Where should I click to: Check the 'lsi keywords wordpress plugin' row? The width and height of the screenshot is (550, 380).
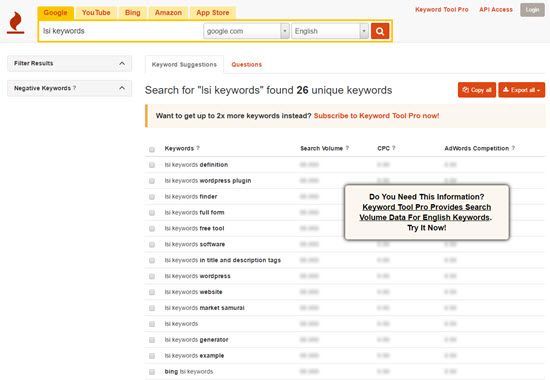pos(152,181)
